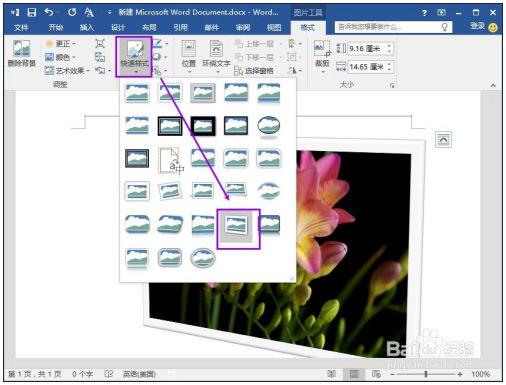Decrease the picture width 14.65 厘米 spinner

[x=389, y=69]
